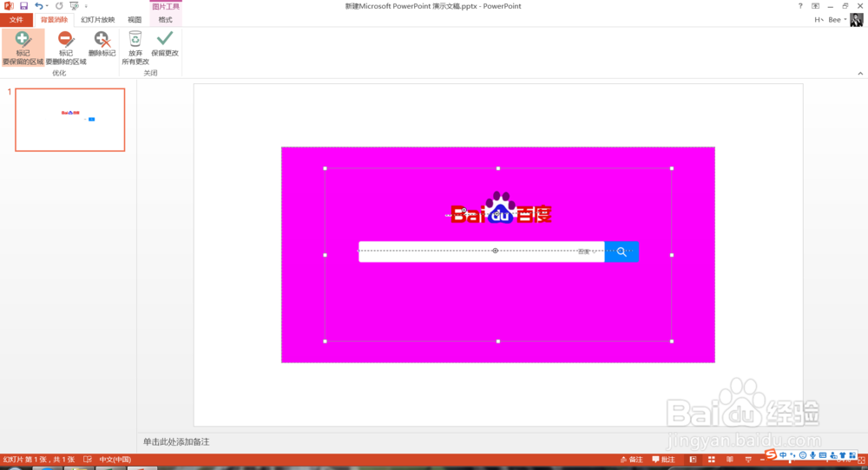Choose the Delete Mark (删除标记) tool
The height and width of the screenshot is (470, 868).
click(102, 44)
